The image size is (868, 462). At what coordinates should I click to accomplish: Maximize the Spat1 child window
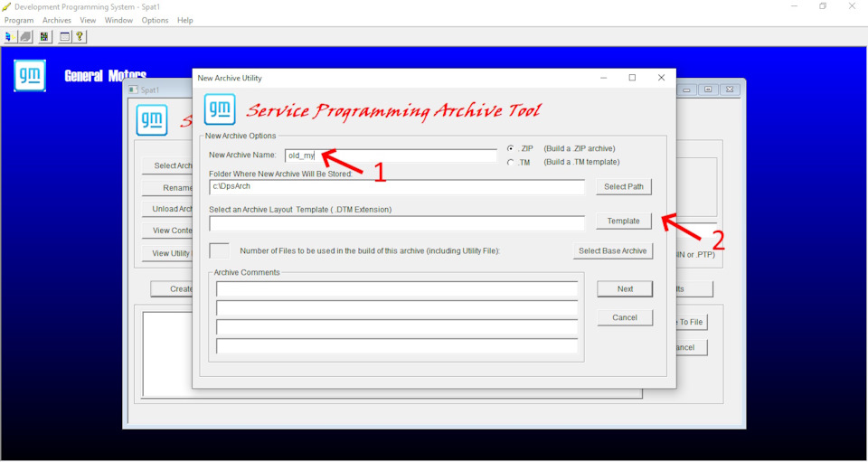coord(708,90)
